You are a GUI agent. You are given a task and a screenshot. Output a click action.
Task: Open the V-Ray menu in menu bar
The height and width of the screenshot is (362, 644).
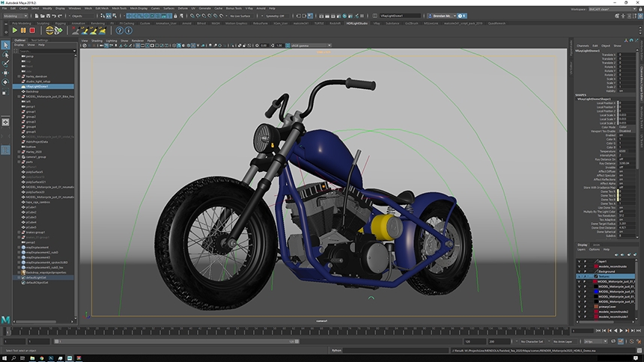coord(249,8)
